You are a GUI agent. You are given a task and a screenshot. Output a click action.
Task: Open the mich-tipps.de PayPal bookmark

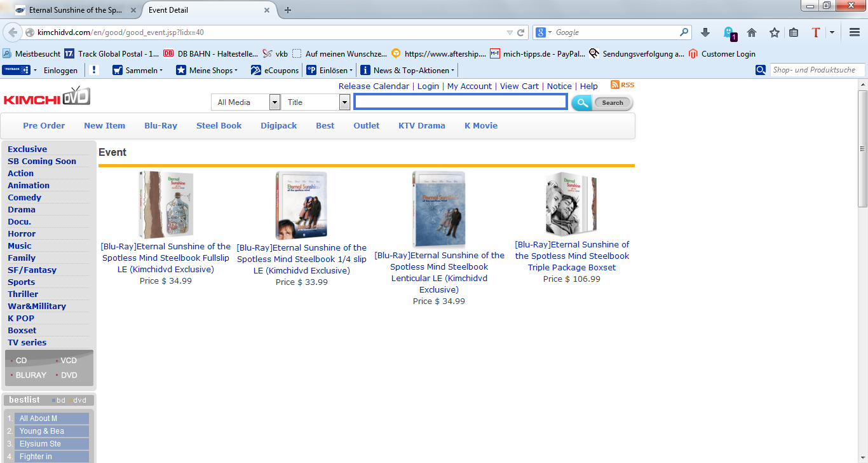(538, 54)
